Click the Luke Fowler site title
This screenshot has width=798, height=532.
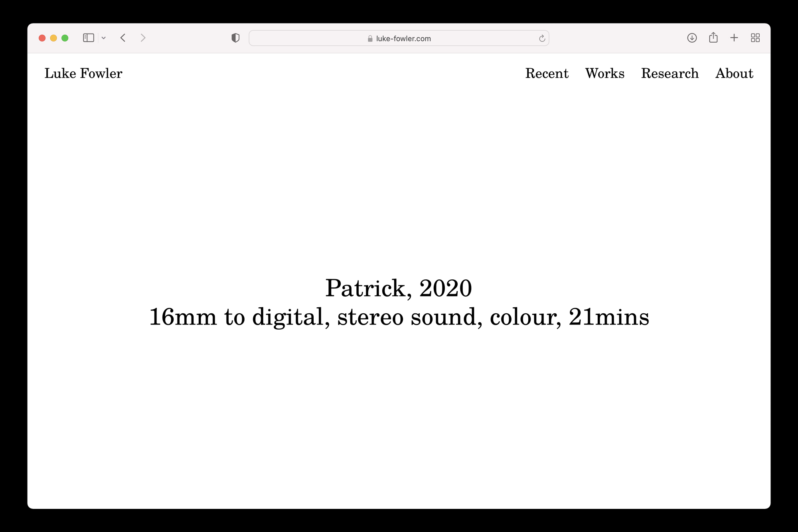(83, 73)
